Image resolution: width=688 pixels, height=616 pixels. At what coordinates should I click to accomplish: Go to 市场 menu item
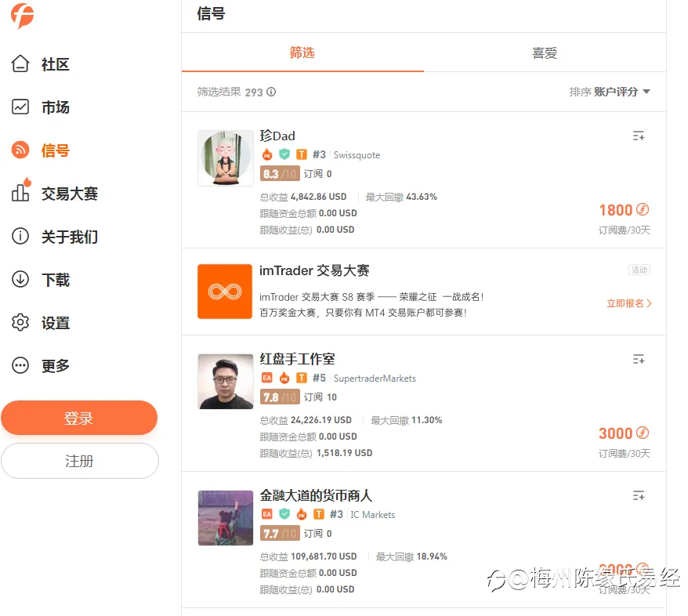pos(56,107)
